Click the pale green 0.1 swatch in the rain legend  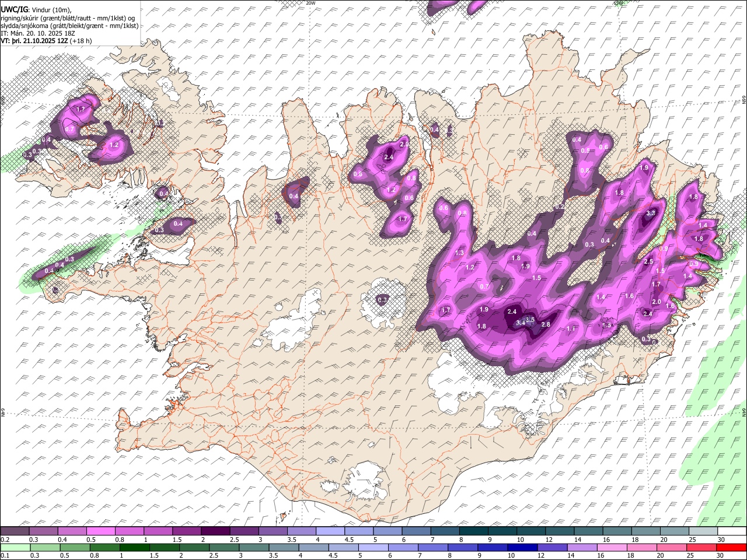tap(15, 547)
